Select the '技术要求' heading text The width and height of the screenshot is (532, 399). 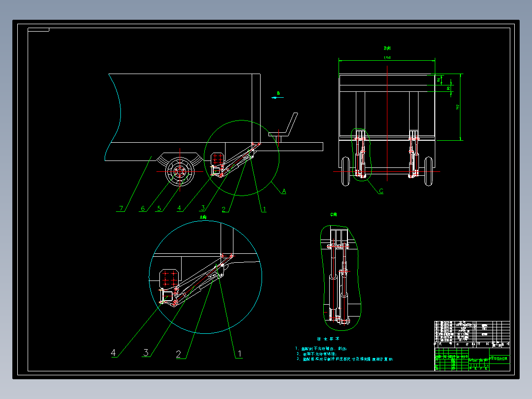tap(328, 339)
